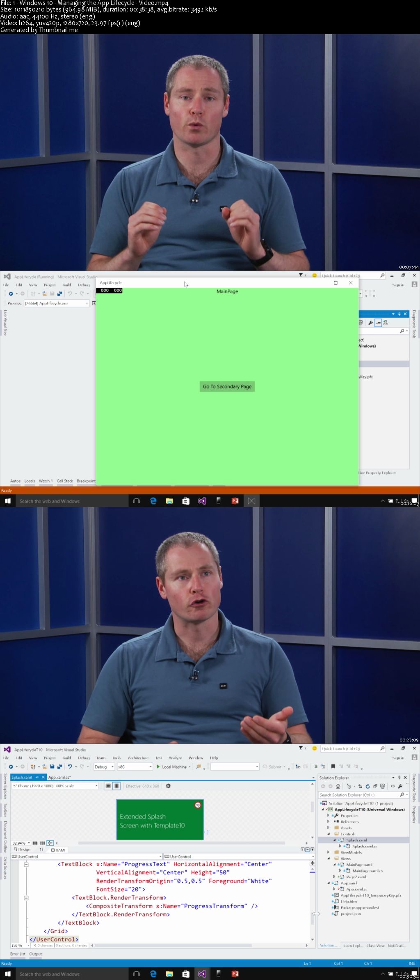Open the Debug configuration dropdown
The width and height of the screenshot is (420, 980).
point(104,767)
